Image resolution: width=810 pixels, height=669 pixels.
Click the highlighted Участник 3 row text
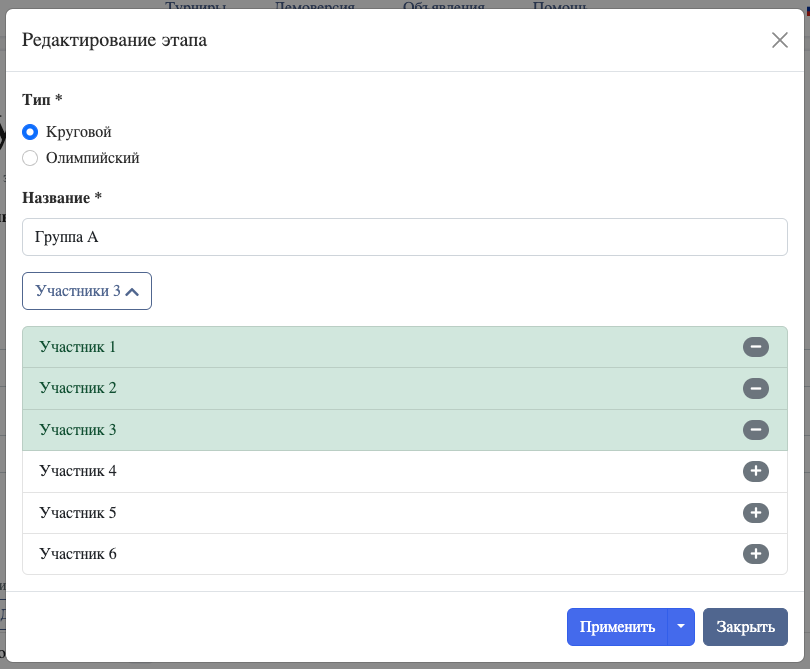tap(78, 430)
